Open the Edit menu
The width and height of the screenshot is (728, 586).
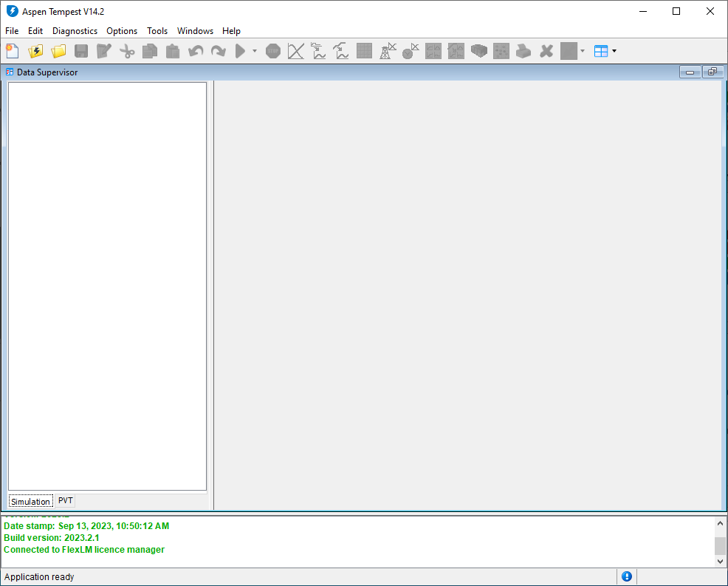[35, 31]
